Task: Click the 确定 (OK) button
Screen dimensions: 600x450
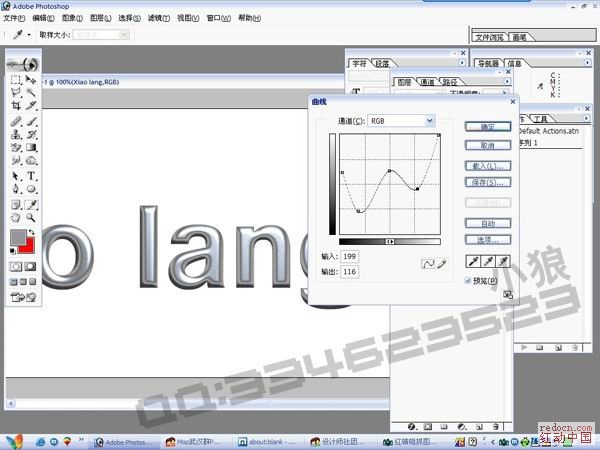Action: 488,127
